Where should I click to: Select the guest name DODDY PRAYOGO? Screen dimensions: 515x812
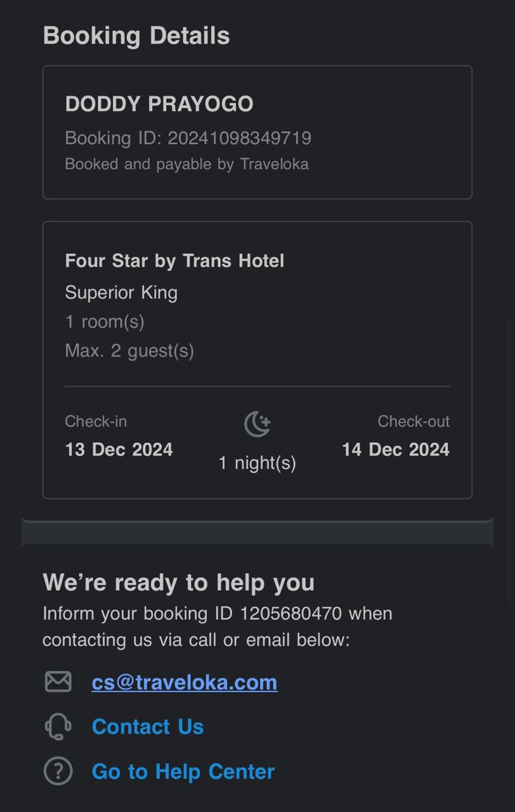pos(159,104)
